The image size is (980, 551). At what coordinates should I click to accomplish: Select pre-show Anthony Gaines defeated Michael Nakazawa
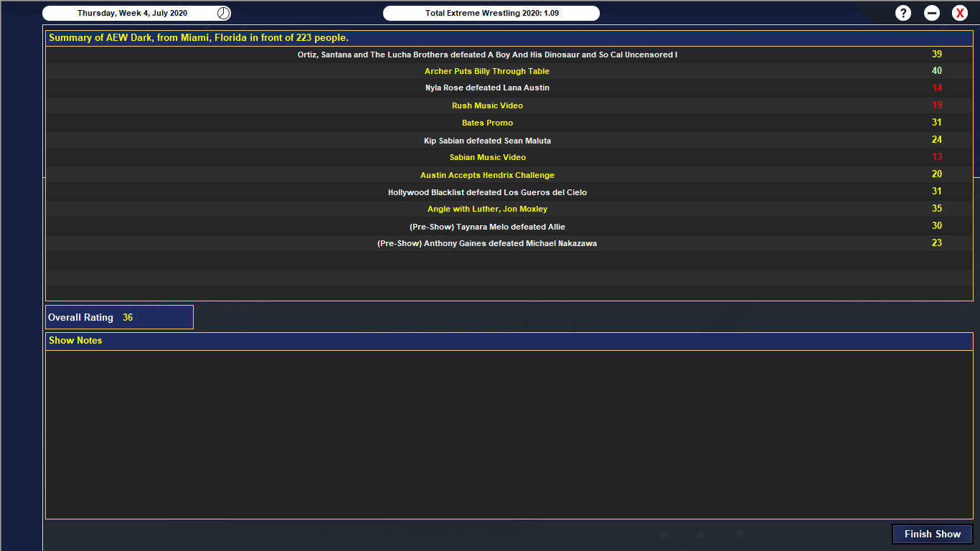486,244
